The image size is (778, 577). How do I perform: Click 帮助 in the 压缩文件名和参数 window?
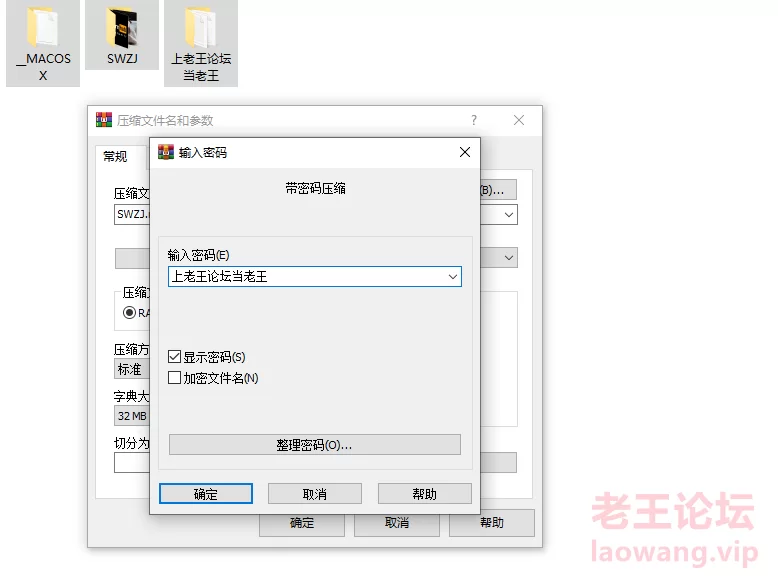[x=492, y=523]
